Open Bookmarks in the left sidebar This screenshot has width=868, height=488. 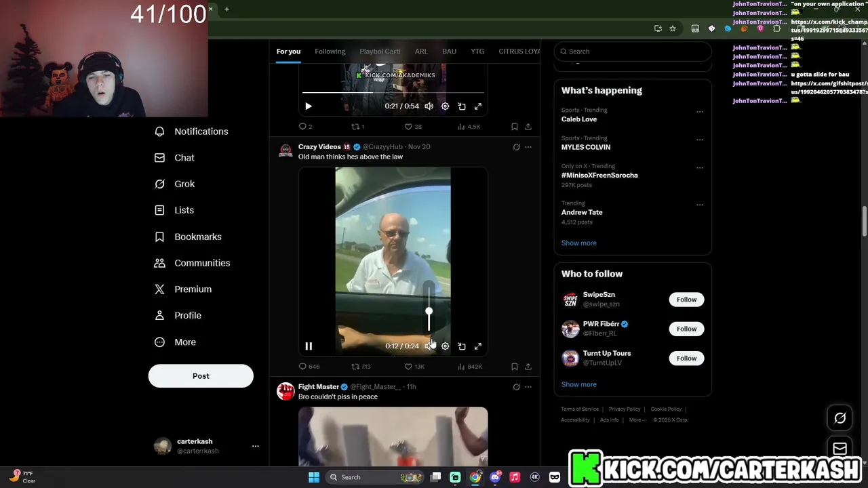(x=189, y=237)
